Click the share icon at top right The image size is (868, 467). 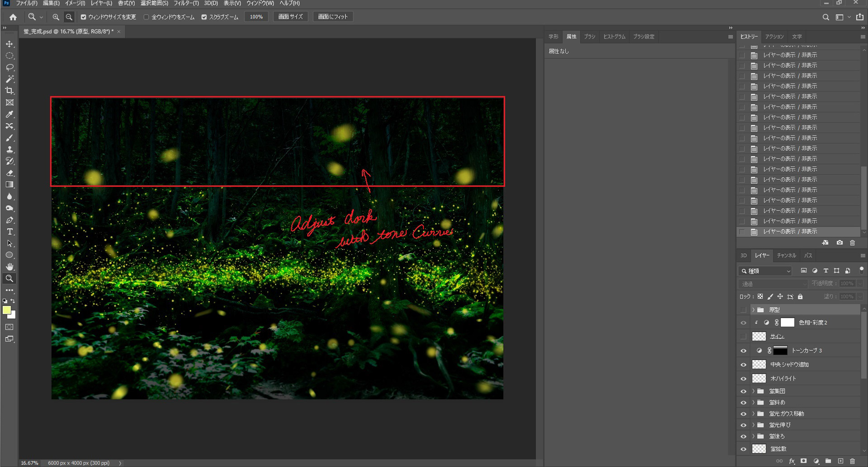859,17
